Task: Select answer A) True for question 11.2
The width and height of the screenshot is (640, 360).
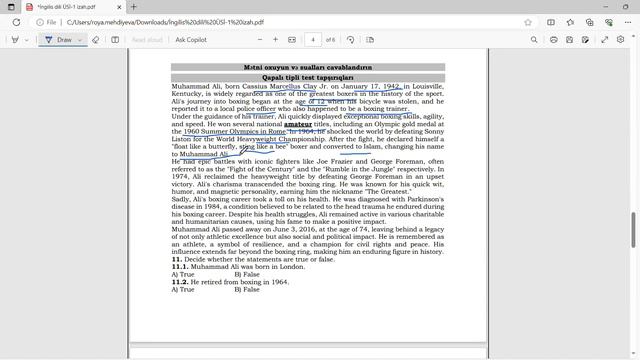Action: pos(183,289)
